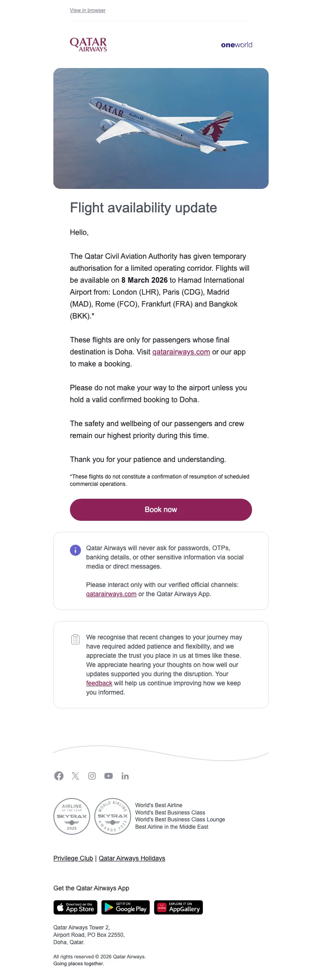Click the Skytrax World Airline Awards badge
This screenshot has height=980, width=322.
113,816
